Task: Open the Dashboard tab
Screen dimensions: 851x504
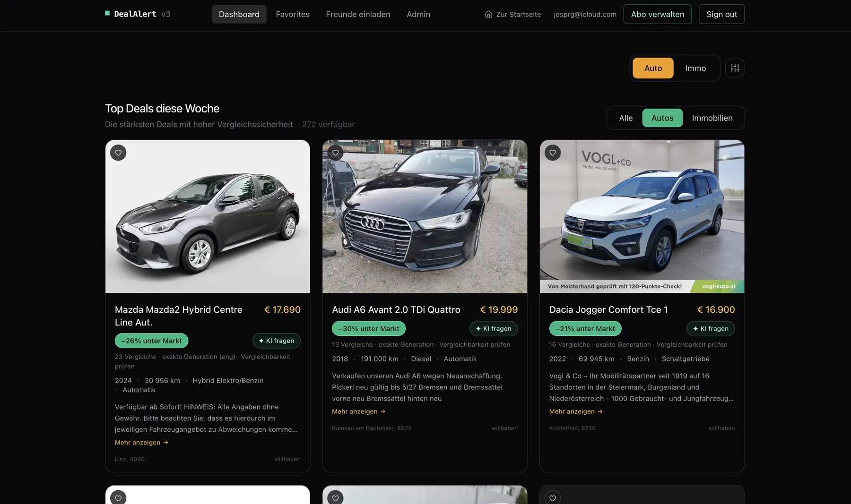Action: 239,14
